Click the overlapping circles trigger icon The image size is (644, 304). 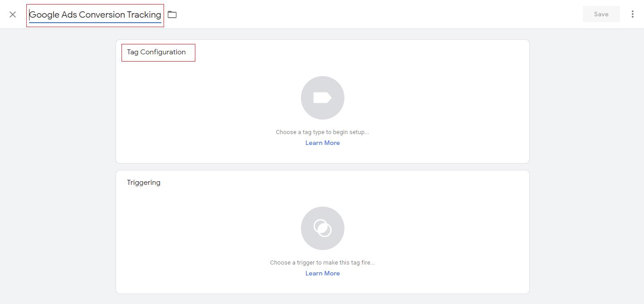[322, 228]
